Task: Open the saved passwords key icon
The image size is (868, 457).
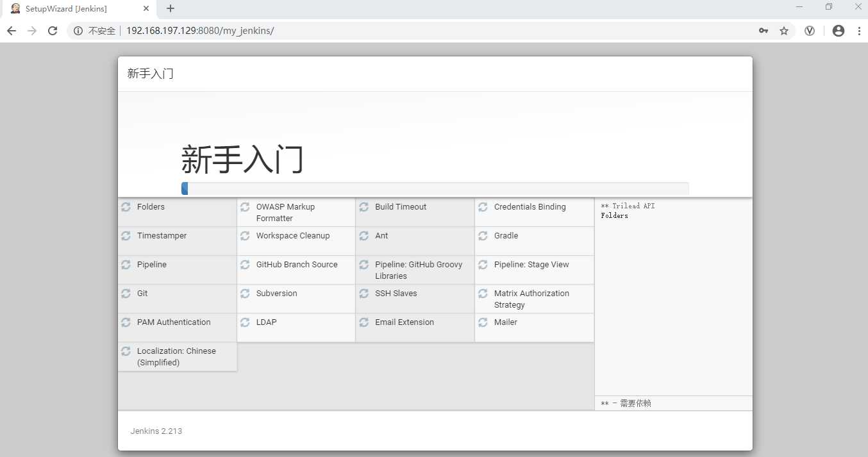Action: (764, 31)
